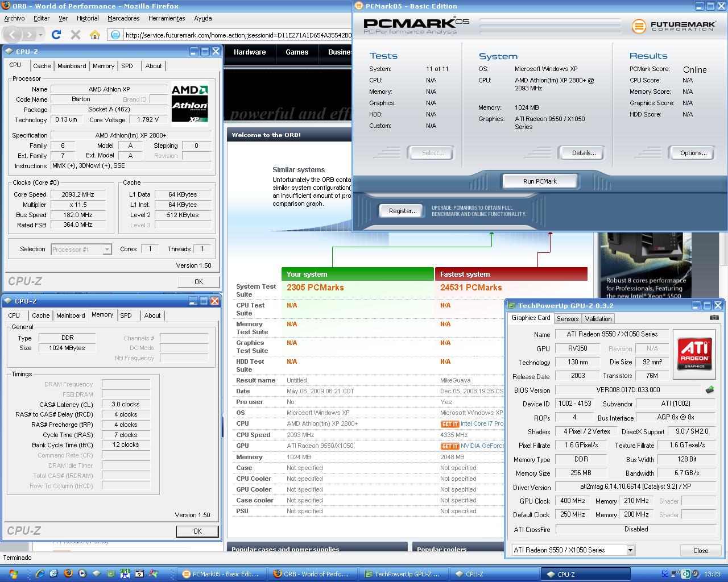Click PCMark05 title bar icon
Image resolution: width=728 pixels, height=582 pixels.
359,6
